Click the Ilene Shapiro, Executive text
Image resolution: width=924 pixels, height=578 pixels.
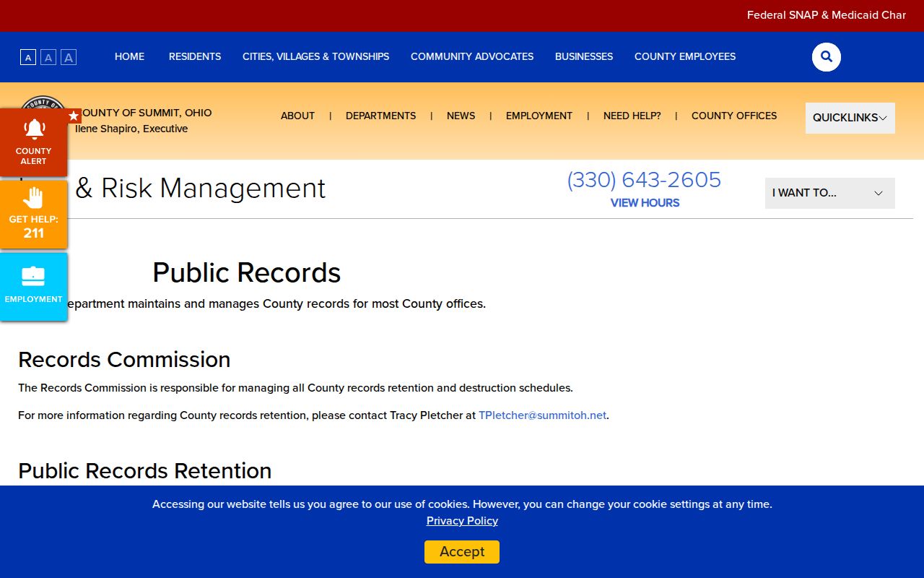click(x=131, y=129)
